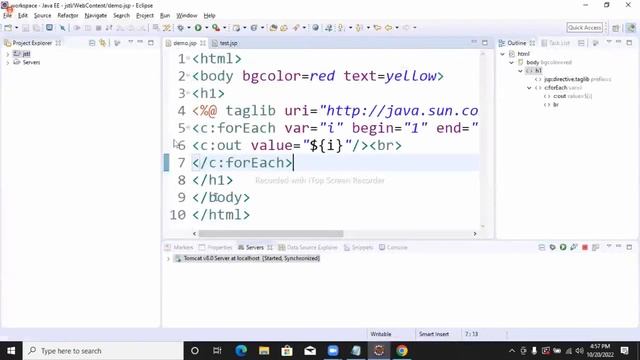Click the Debug bug toolbar icon
640x360 pixels.
point(180,28)
